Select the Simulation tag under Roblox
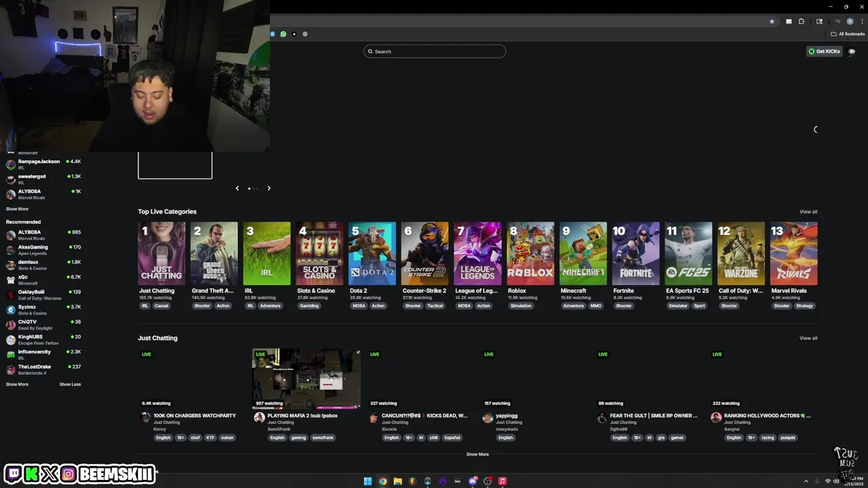 coord(521,306)
